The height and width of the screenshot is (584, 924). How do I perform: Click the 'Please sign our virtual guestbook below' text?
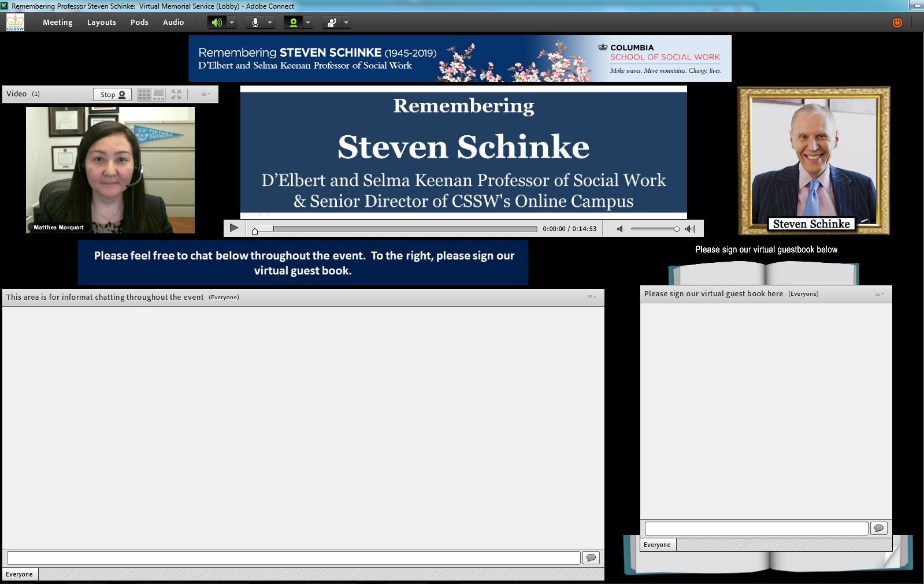click(766, 250)
